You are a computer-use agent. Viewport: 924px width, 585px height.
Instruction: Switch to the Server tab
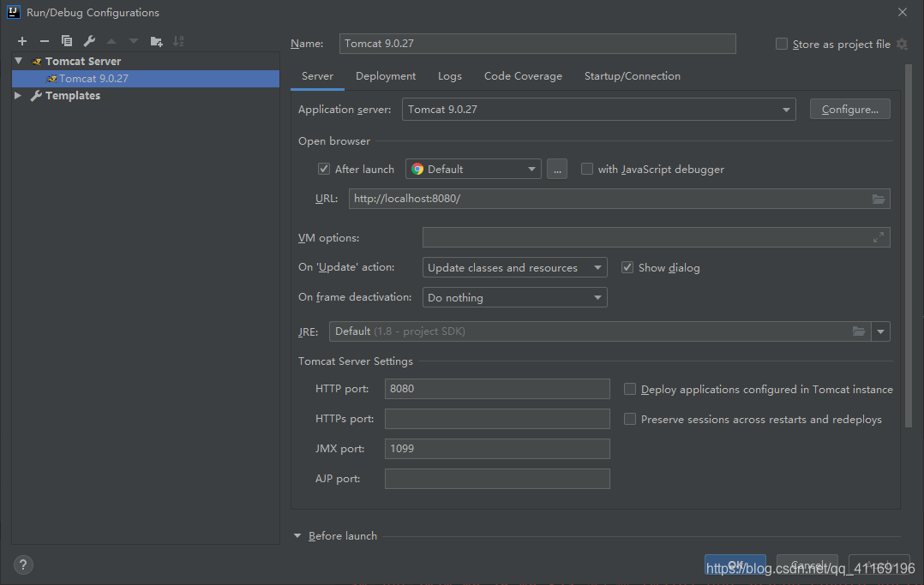318,76
